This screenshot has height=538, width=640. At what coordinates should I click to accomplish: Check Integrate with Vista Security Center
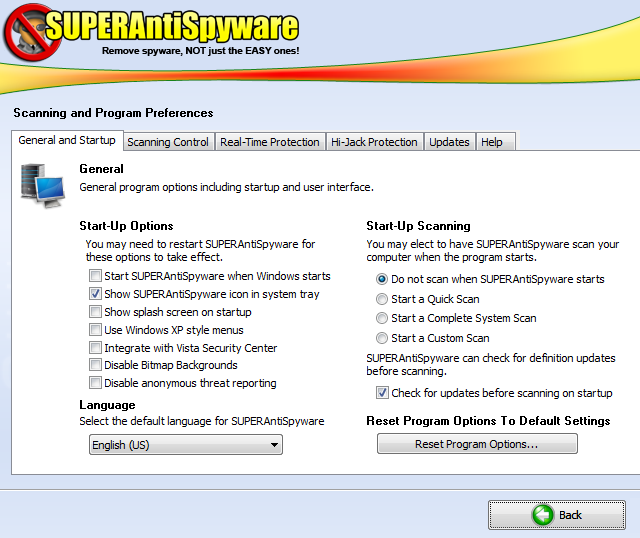pos(95,348)
